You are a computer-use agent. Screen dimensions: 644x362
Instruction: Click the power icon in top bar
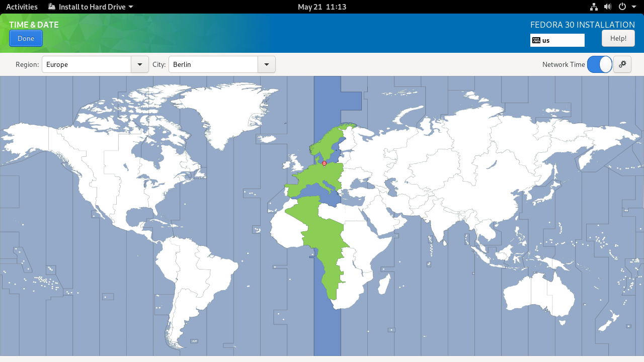click(x=622, y=7)
